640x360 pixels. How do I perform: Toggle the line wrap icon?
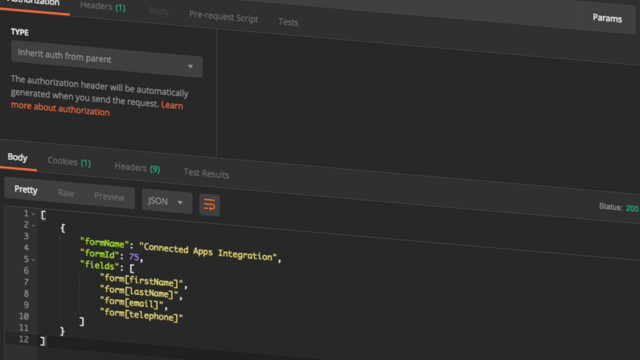(x=209, y=205)
